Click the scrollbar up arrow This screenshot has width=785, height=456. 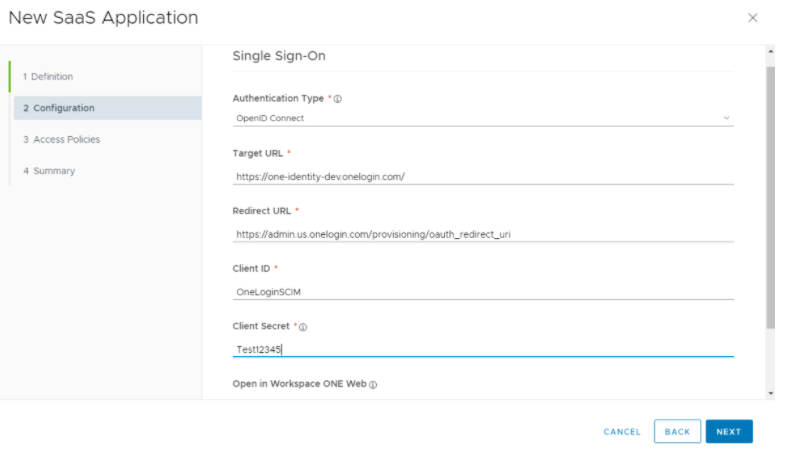769,51
